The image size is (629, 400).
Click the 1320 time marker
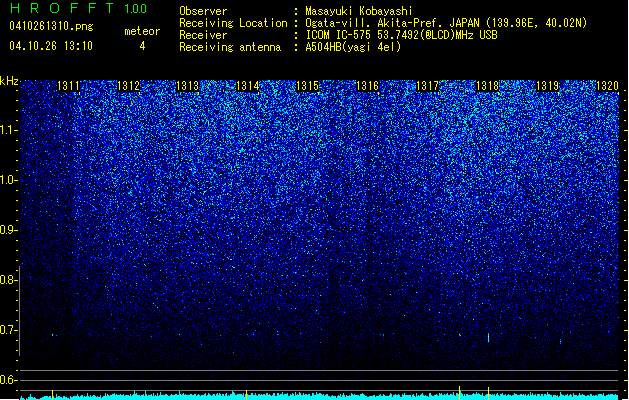[607, 86]
